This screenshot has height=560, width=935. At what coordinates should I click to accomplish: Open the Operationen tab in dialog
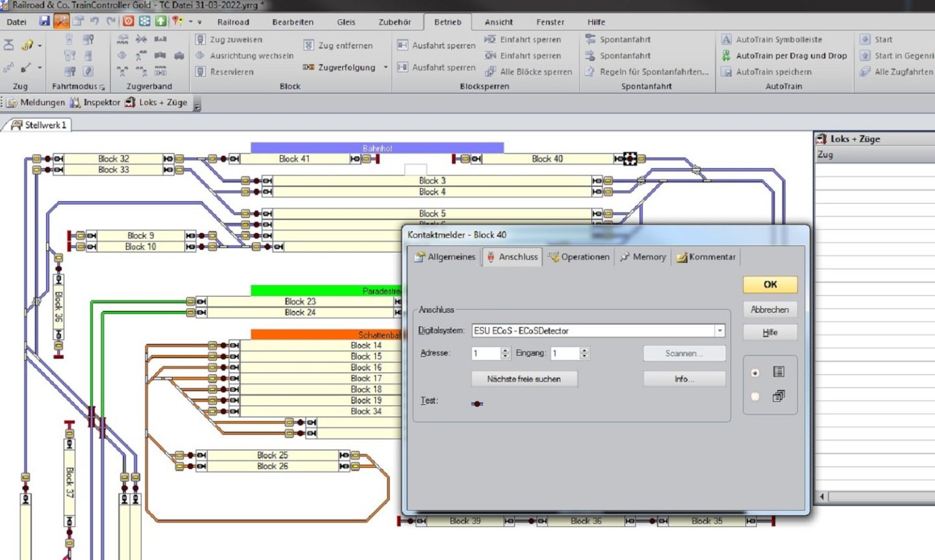[579, 257]
